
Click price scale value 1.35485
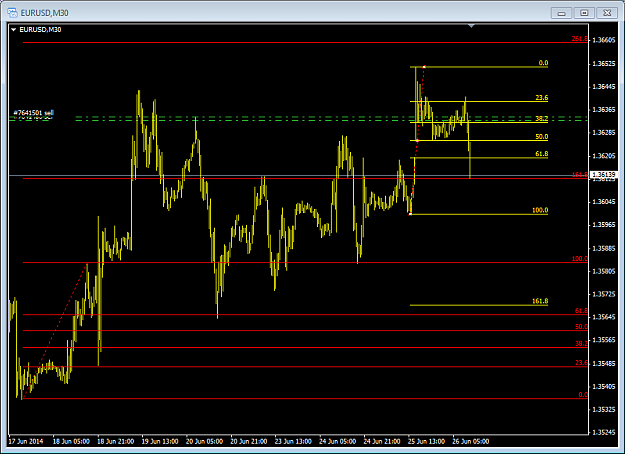click(x=604, y=364)
